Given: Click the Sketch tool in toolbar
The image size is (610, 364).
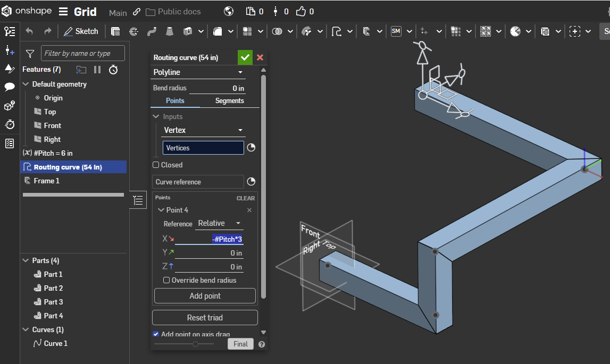Looking at the screenshot, I should click(81, 31).
